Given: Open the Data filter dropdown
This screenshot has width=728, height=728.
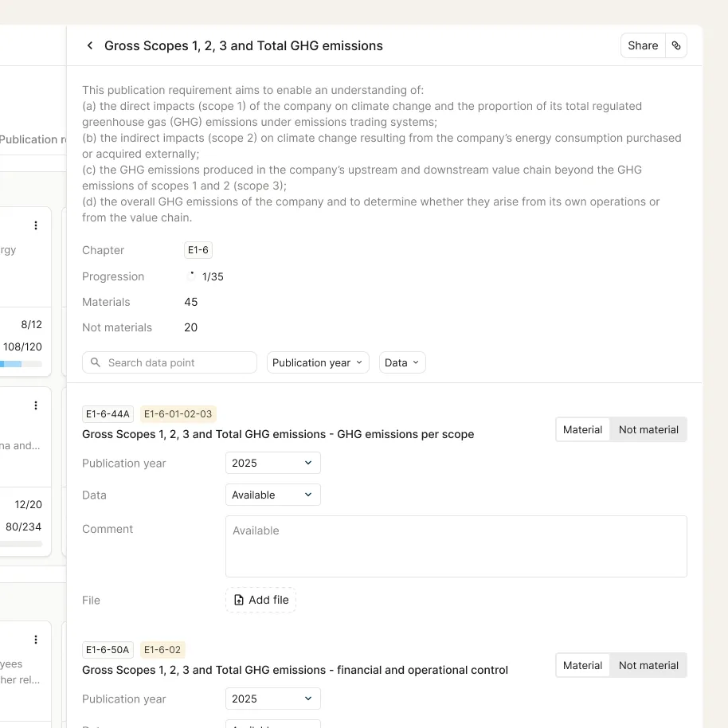Looking at the screenshot, I should [x=402, y=362].
